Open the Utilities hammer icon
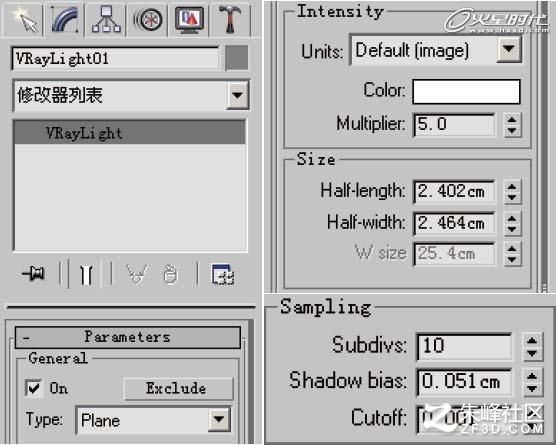Screen dimensions: 556x445 tap(230, 20)
